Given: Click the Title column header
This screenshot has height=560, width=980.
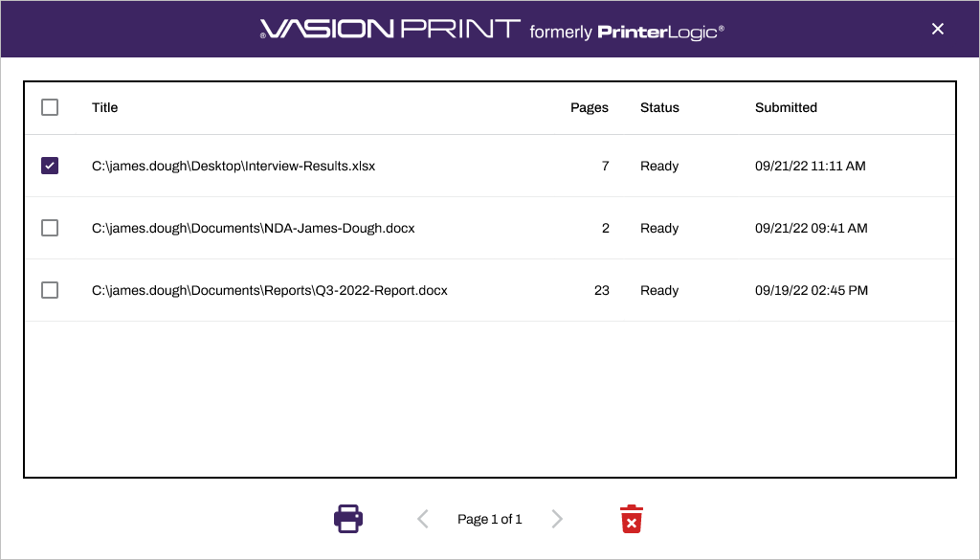Looking at the screenshot, I should pyautogui.click(x=105, y=107).
